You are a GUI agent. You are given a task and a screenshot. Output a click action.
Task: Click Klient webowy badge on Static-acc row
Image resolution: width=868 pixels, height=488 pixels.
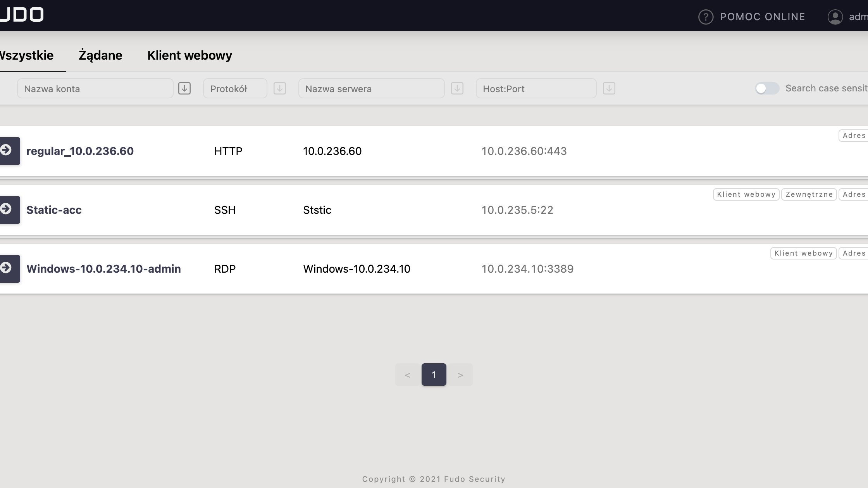746,194
